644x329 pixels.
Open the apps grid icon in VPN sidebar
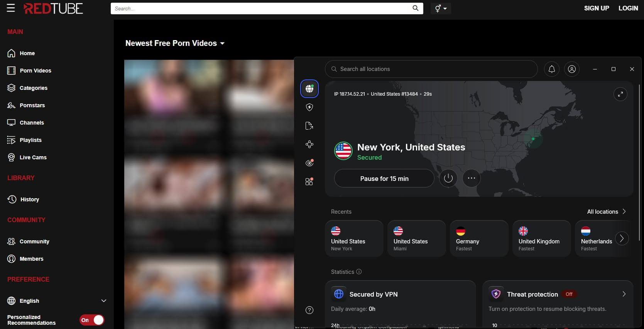tap(309, 181)
